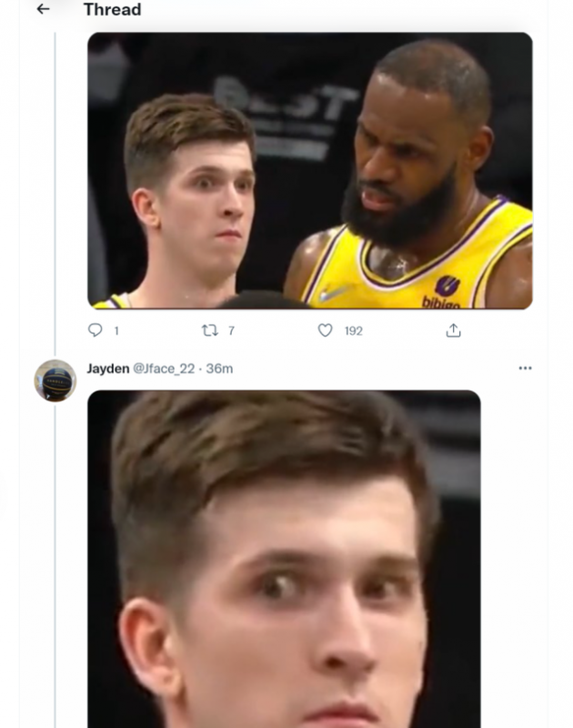This screenshot has height=728, width=573.
Task: Like the tweet with the heart icon
Action: [x=325, y=330]
